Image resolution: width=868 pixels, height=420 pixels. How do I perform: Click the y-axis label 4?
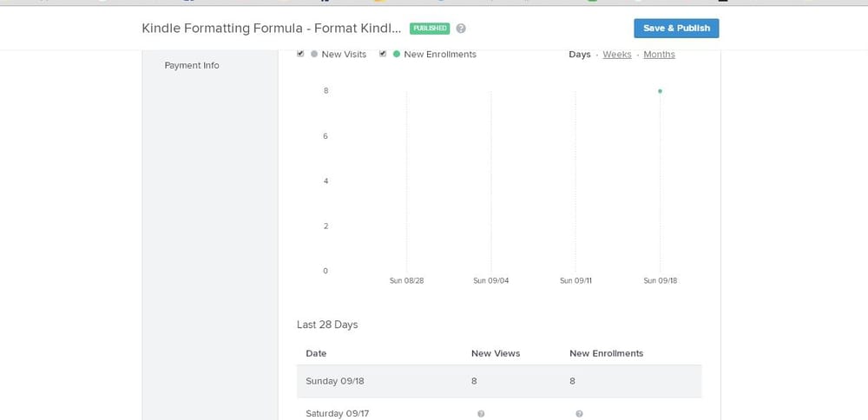[x=325, y=181]
